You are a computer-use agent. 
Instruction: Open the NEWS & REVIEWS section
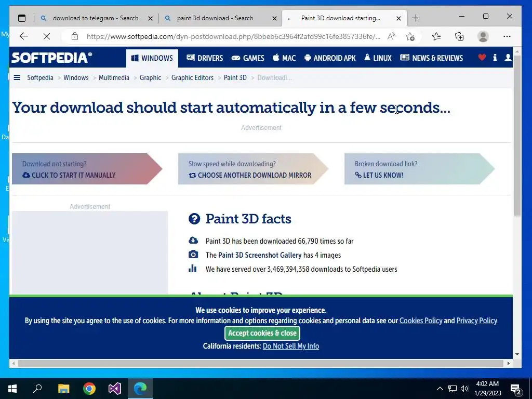pos(432,58)
